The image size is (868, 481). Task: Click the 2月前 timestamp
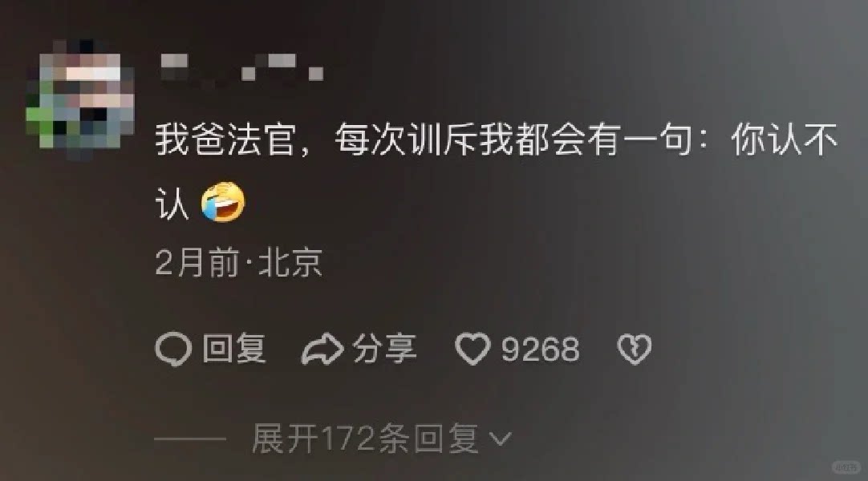coord(197,263)
